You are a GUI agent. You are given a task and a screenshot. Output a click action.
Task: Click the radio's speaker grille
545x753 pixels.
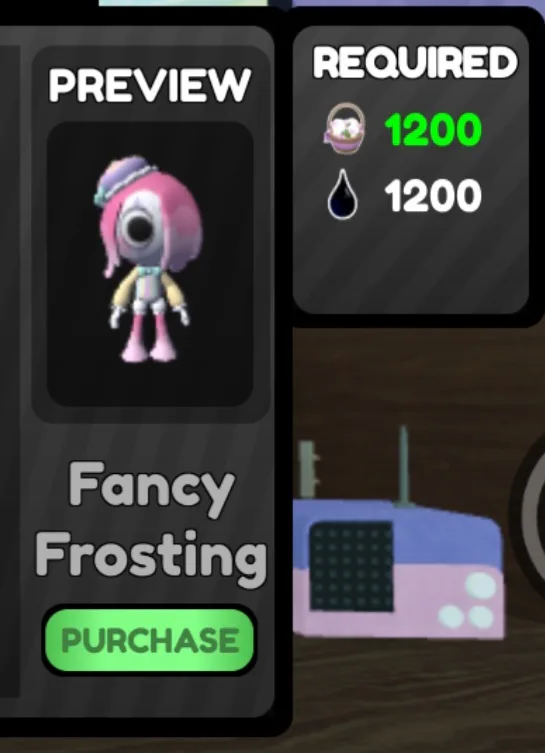[351, 567]
